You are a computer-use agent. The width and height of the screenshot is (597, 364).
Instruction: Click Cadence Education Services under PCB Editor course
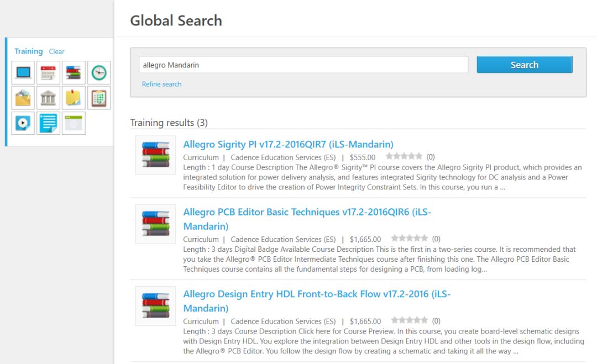[x=283, y=239]
